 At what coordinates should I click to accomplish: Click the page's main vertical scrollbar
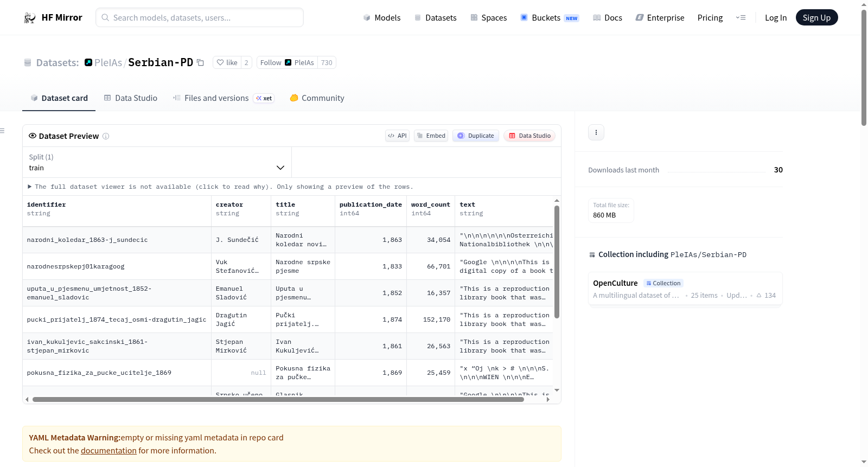864,68
